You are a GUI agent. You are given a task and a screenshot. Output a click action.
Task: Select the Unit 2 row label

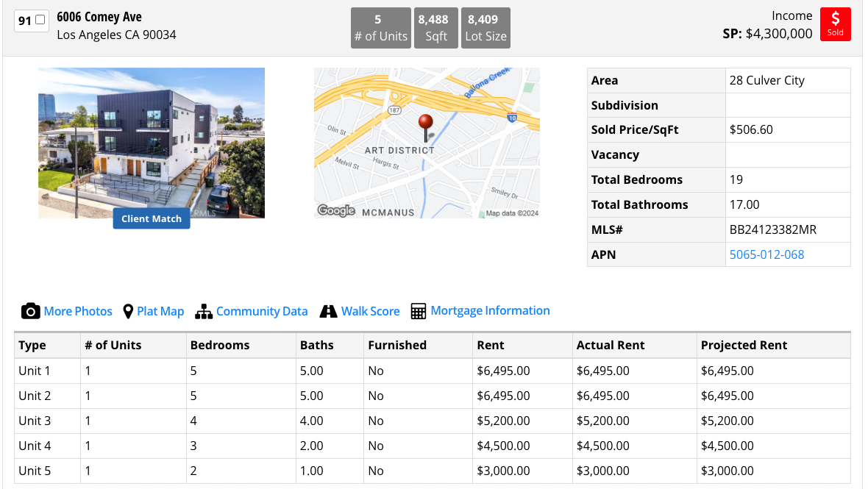click(x=35, y=396)
